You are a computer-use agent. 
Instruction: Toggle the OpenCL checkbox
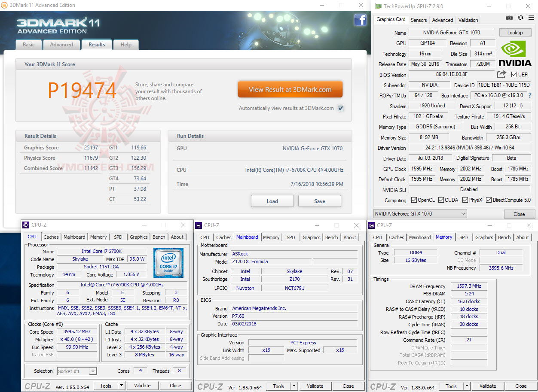pos(414,200)
